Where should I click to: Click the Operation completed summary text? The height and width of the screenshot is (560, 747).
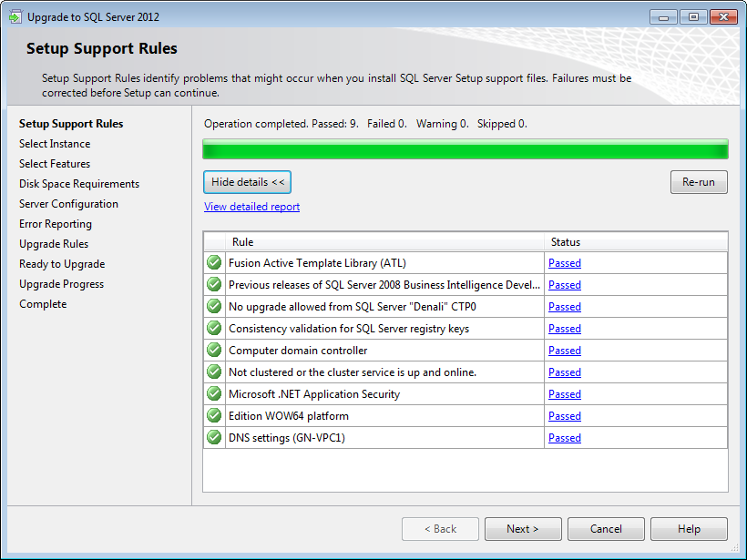pos(365,124)
